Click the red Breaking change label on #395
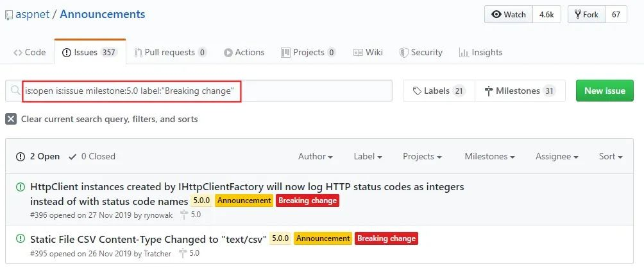The height and width of the screenshot is (275, 644). pyautogui.click(x=386, y=238)
